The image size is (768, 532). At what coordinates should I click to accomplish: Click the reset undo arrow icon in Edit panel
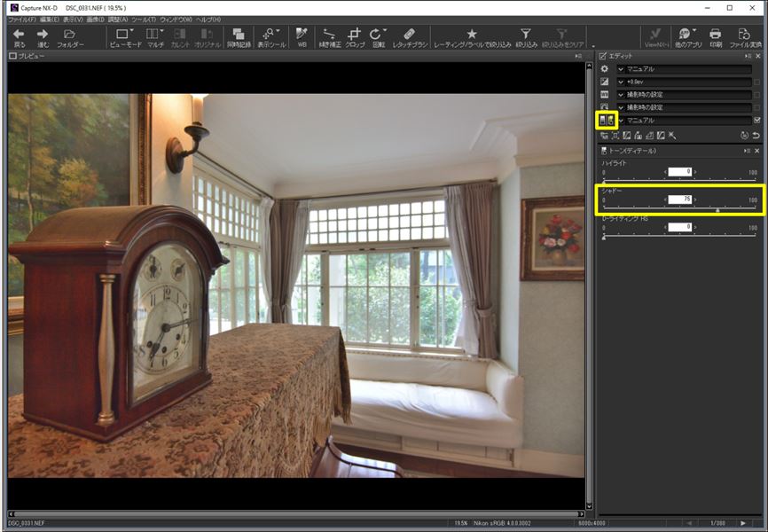[x=756, y=136]
